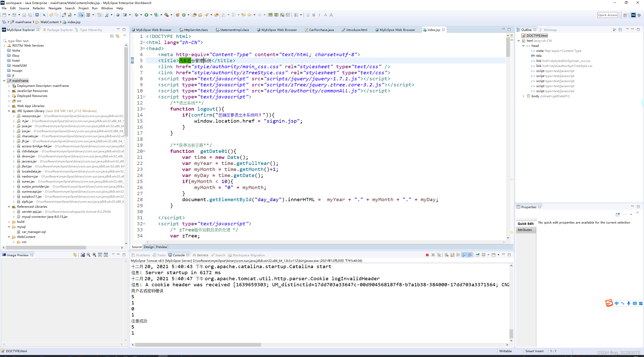Screen dimensions: 644x357
Task: Click the Explorer horizontal scrollbar thumb
Action: pyautogui.click(x=46, y=248)
